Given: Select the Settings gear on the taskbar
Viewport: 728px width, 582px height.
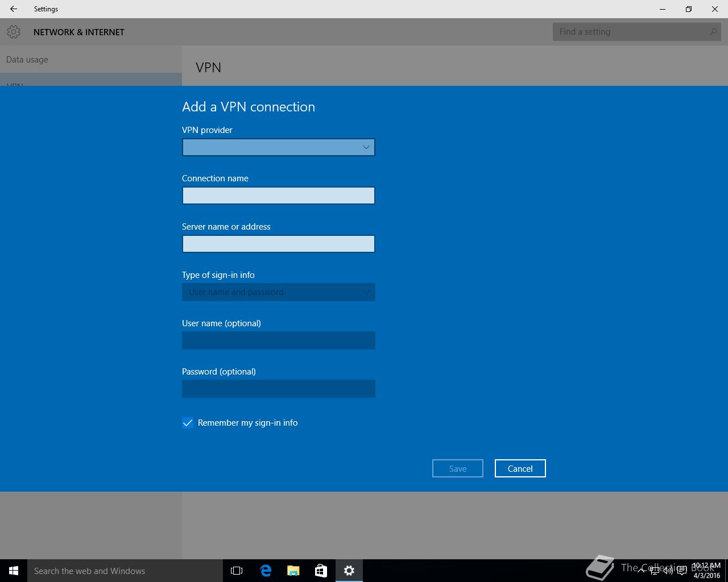Looking at the screenshot, I should (x=349, y=571).
